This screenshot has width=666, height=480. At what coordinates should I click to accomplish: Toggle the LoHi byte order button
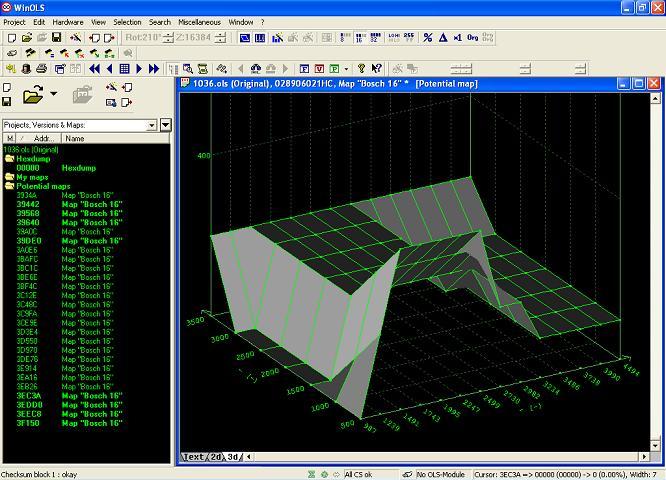394,37
